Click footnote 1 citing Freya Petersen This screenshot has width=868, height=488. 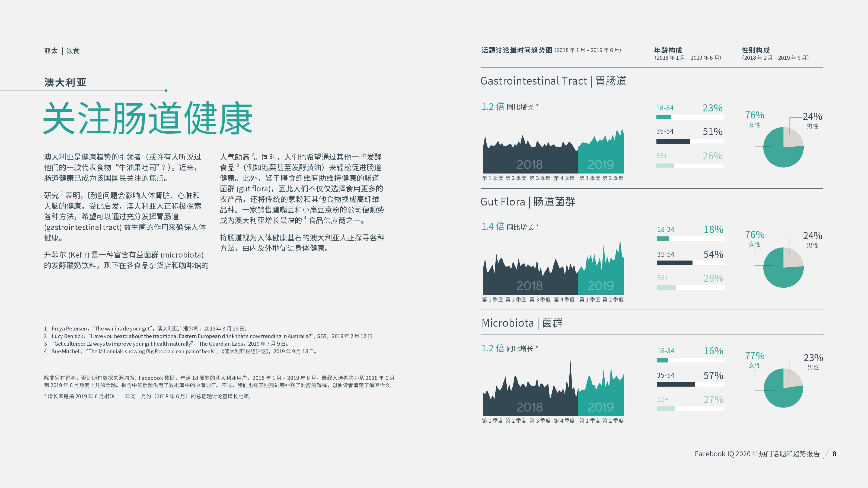(x=146, y=328)
